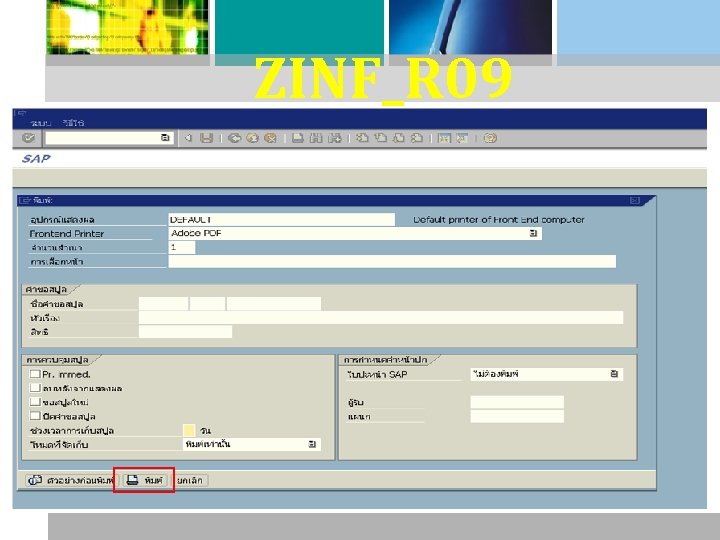Image resolution: width=720 pixels, height=540 pixels.
Task: Open the Frontend Printer dropdown showing Adobe PDF
Action: pos(533,233)
